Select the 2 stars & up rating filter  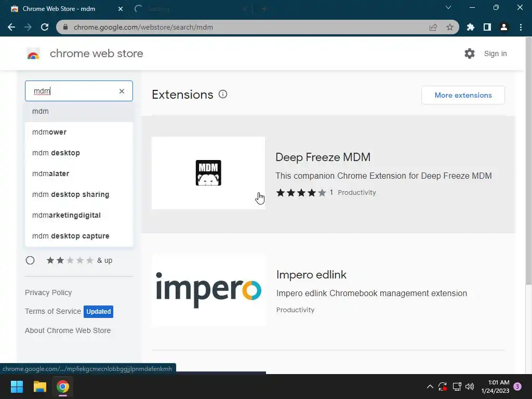coord(30,260)
